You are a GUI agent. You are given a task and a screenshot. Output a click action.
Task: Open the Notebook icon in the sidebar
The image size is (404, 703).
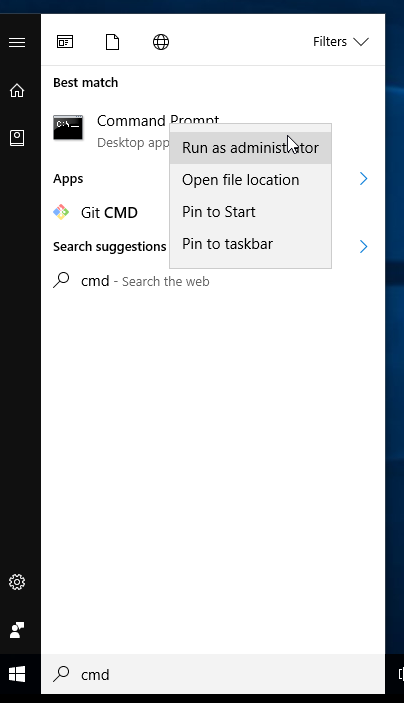click(17, 138)
